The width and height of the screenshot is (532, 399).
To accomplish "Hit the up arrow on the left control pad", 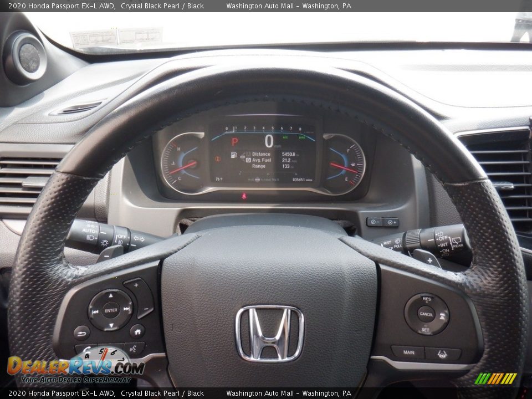I will point(111,295).
